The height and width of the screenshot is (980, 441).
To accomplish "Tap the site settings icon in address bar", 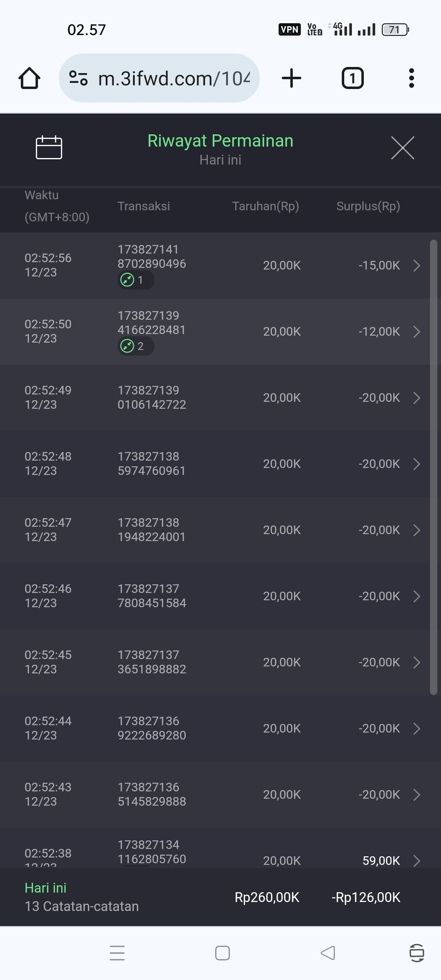I will pos(78,78).
